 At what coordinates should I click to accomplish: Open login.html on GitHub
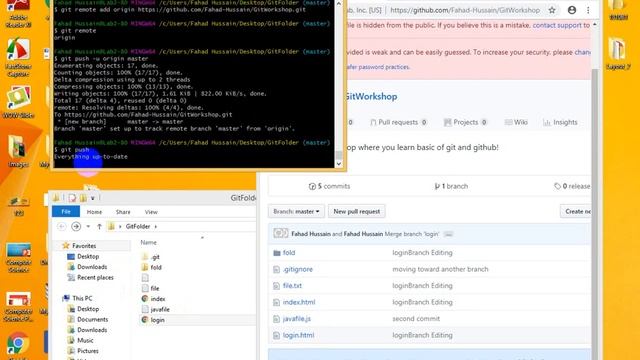pyautogui.click(x=298, y=335)
